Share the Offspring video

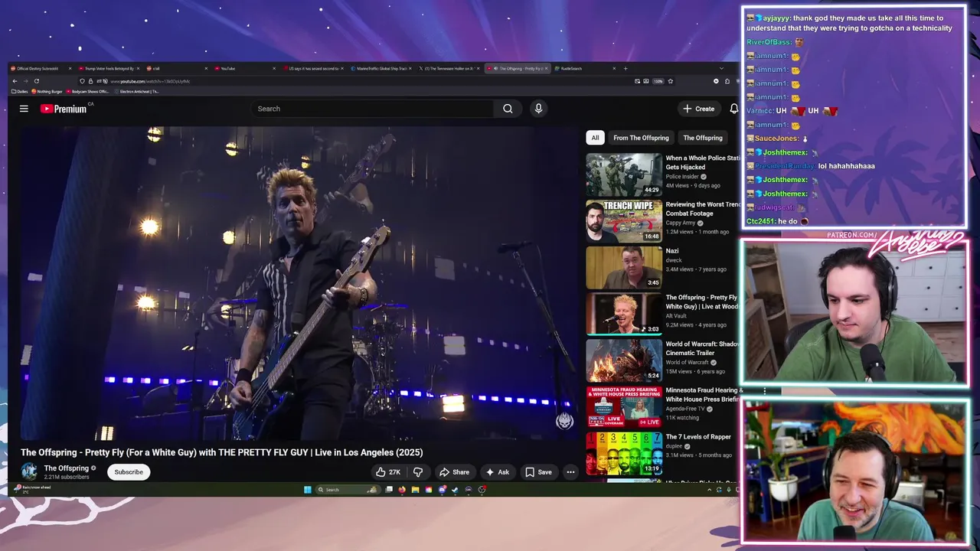tap(454, 472)
